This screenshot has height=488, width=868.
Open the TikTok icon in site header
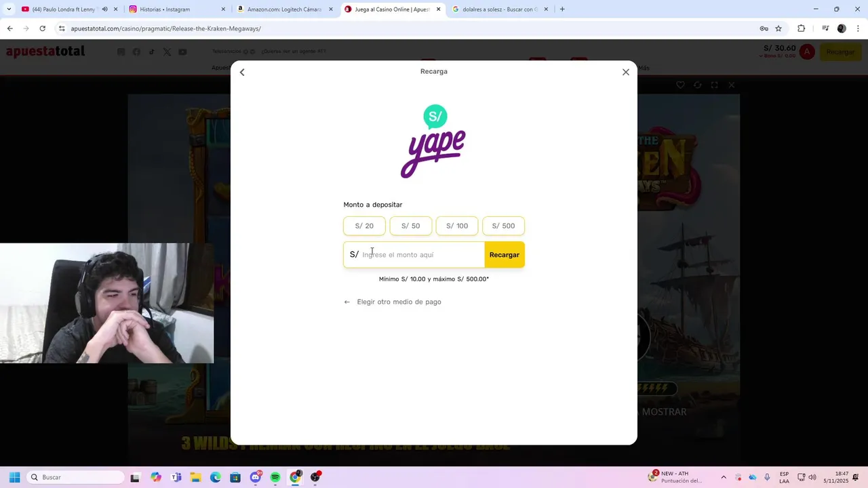coord(152,52)
